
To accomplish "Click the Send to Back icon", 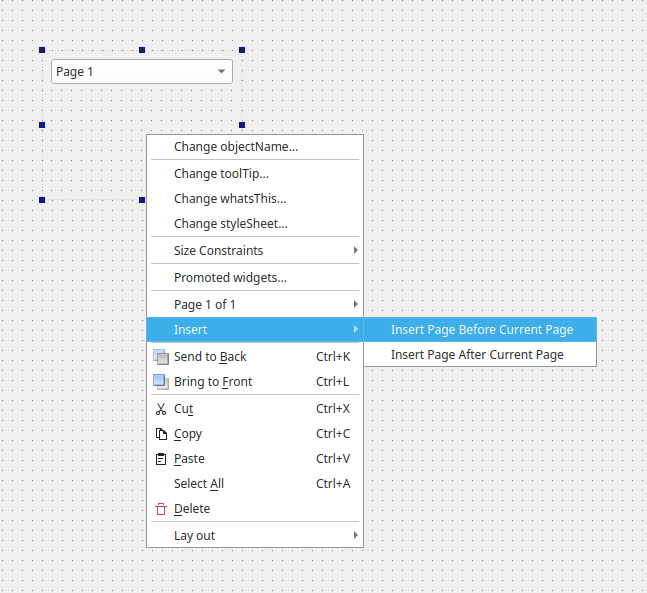I will coord(161,357).
